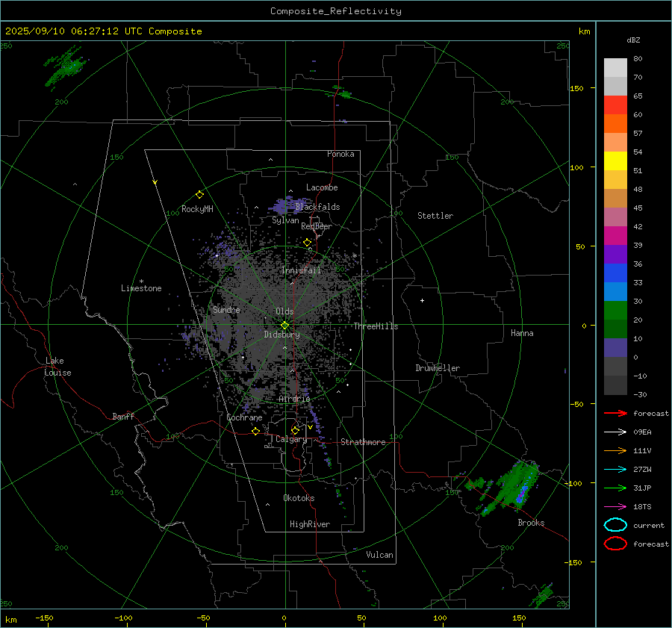The image size is (672, 628).
Task: Click the radar-center diamond above Didsbury
Action: (284, 325)
